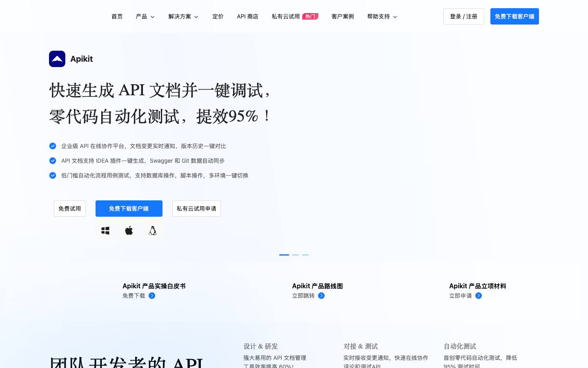Image resolution: width=588 pixels, height=368 pixels.
Task: Click the arrow icon beside 免费下载
Action: coord(152,296)
